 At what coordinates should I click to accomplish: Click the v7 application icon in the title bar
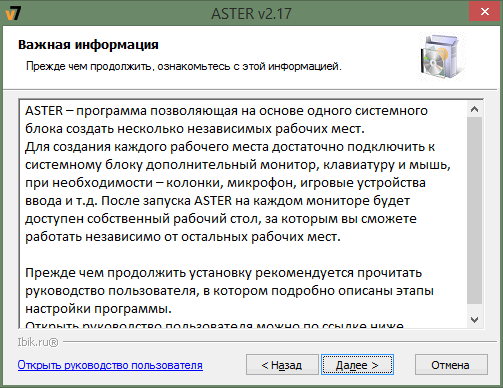pyautogui.click(x=13, y=13)
